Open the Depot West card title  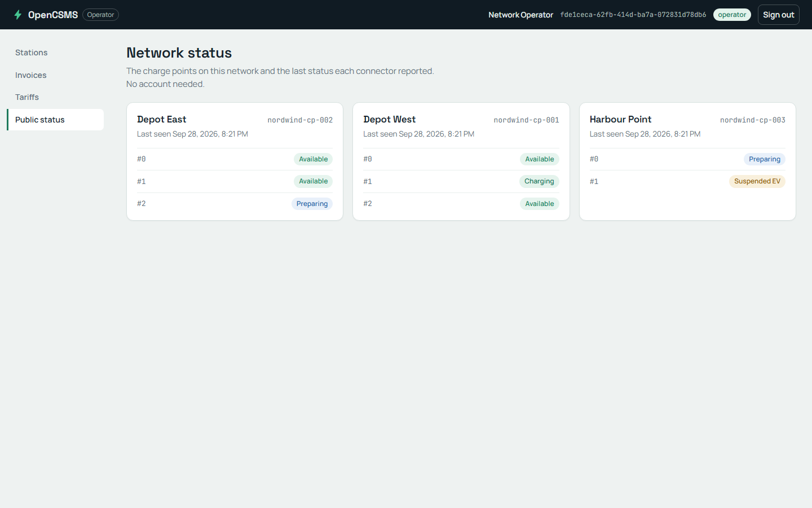[x=390, y=119]
